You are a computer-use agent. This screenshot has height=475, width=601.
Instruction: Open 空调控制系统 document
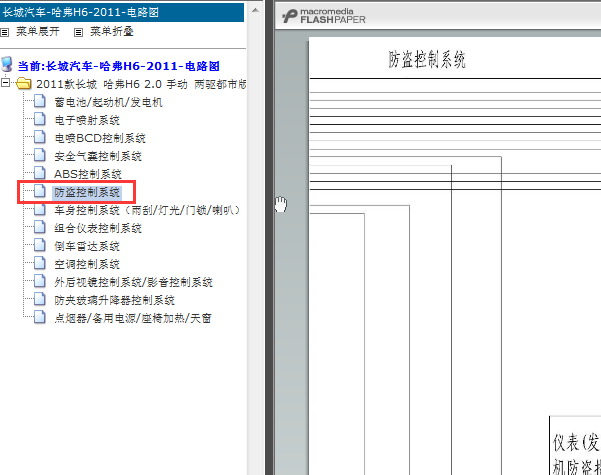[x=87, y=264]
